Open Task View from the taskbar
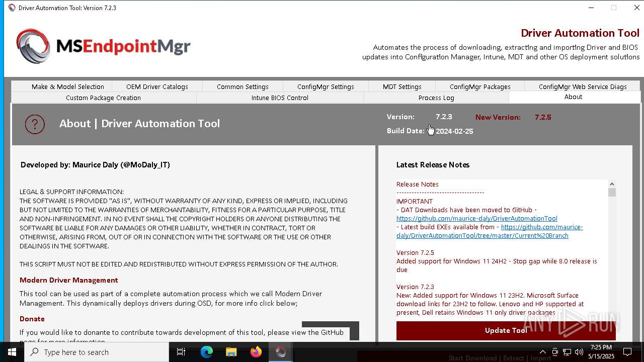Viewport: 644px width, 362px height. point(181,352)
